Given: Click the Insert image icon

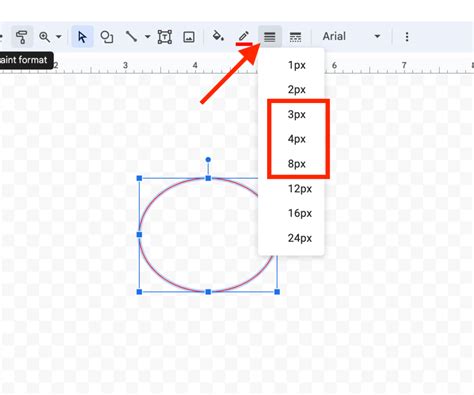Looking at the screenshot, I should pyautogui.click(x=189, y=37).
